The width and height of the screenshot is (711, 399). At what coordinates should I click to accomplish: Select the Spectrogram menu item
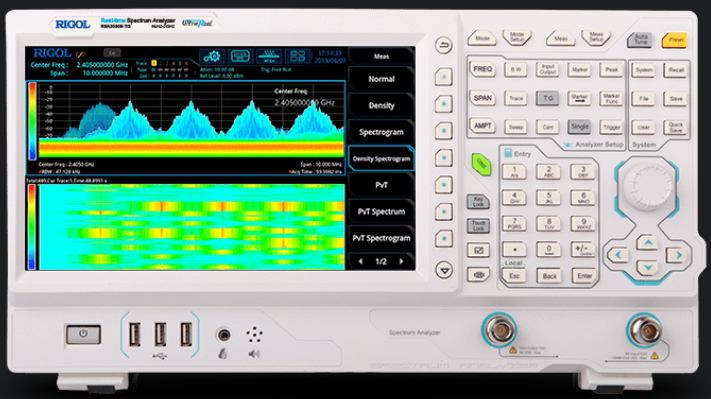click(x=381, y=132)
